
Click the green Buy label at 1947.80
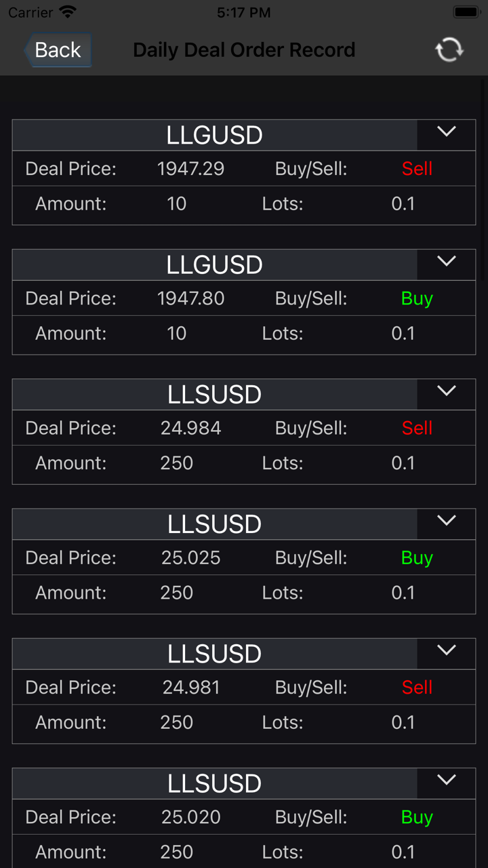(x=417, y=298)
